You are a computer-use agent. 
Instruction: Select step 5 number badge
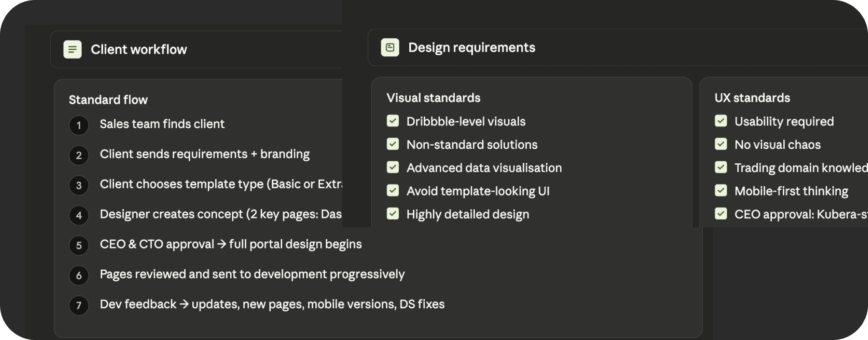point(79,245)
